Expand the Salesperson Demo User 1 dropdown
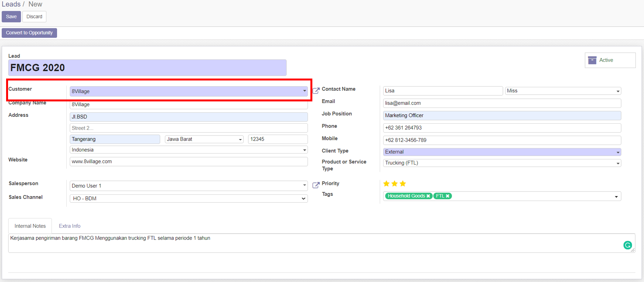Screen dimensions: 644x282 (305, 185)
